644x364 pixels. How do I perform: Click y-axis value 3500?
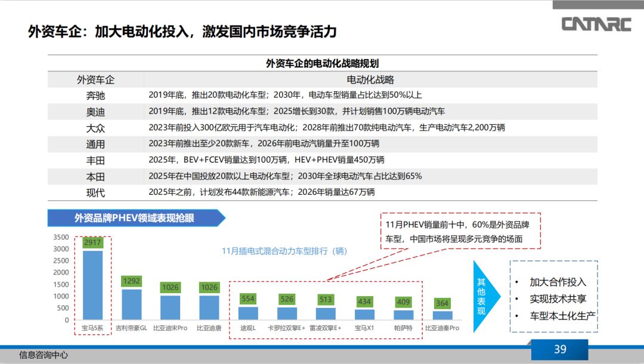tap(61, 237)
